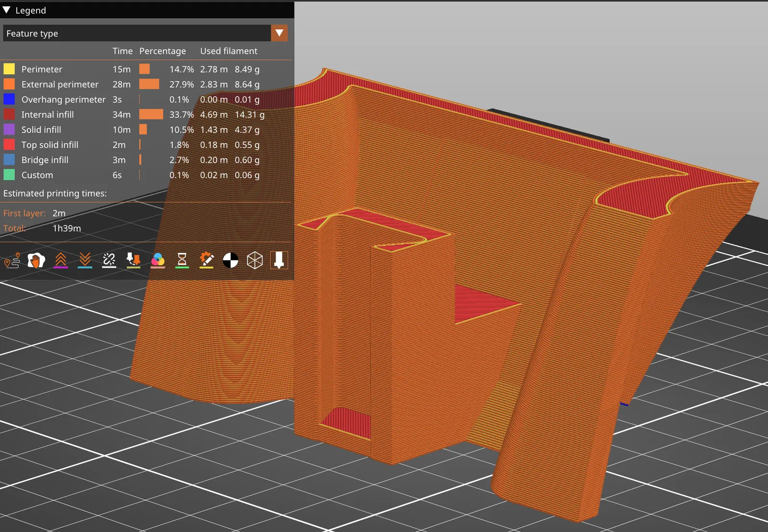Toggle tool changes icon

click(x=133, y=260)
